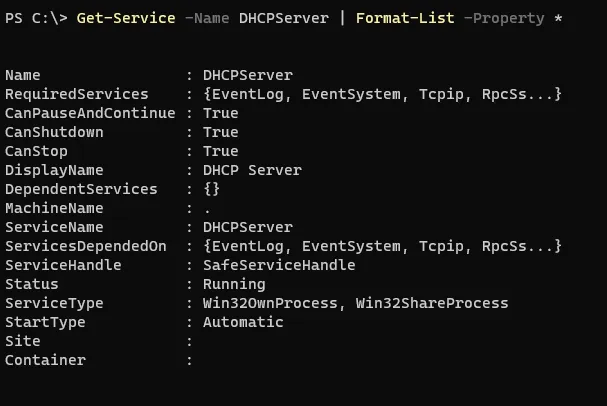Click the CanPauseAndContinue property label

pos(93,113)
